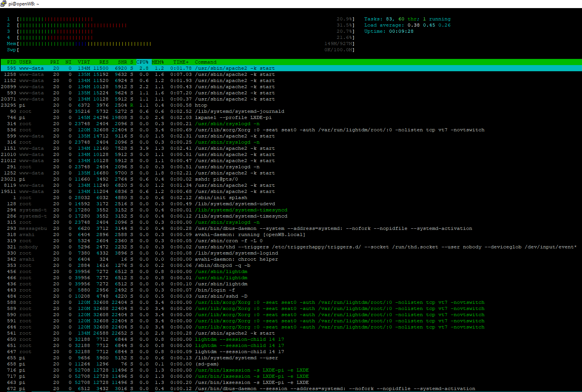Image resolution: width=582 pixels, height=392 pixels.
Task: Sort by the Command column header
Action: coord(206,62)
